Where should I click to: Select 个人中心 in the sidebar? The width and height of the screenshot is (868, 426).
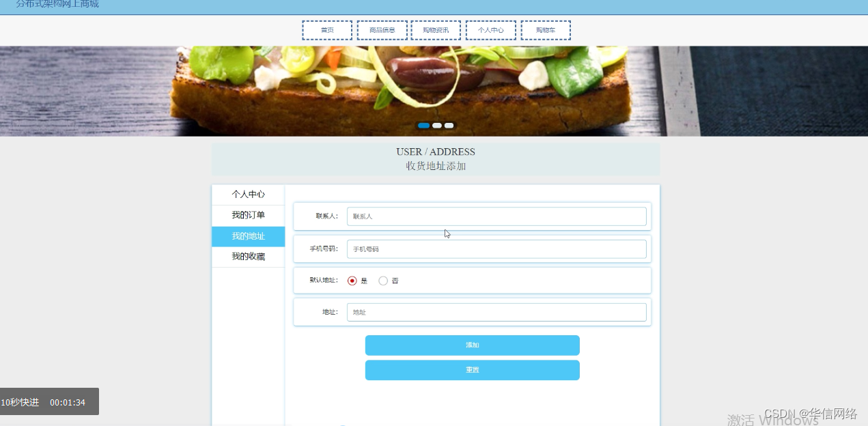248,194
